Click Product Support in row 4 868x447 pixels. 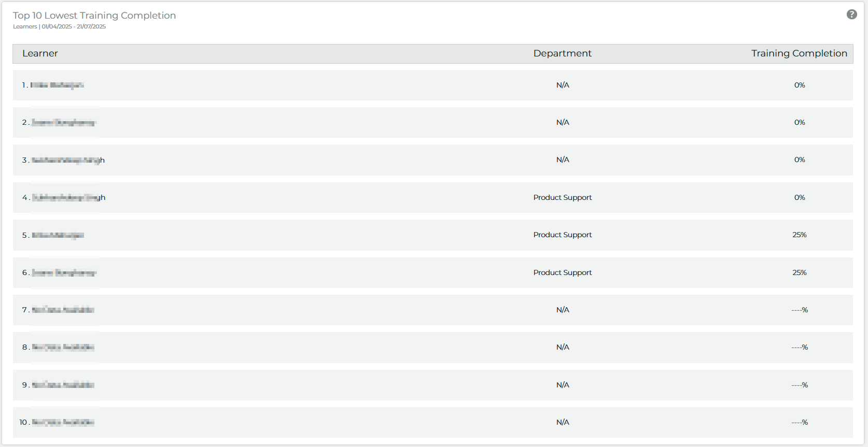[x=562, y=197]
